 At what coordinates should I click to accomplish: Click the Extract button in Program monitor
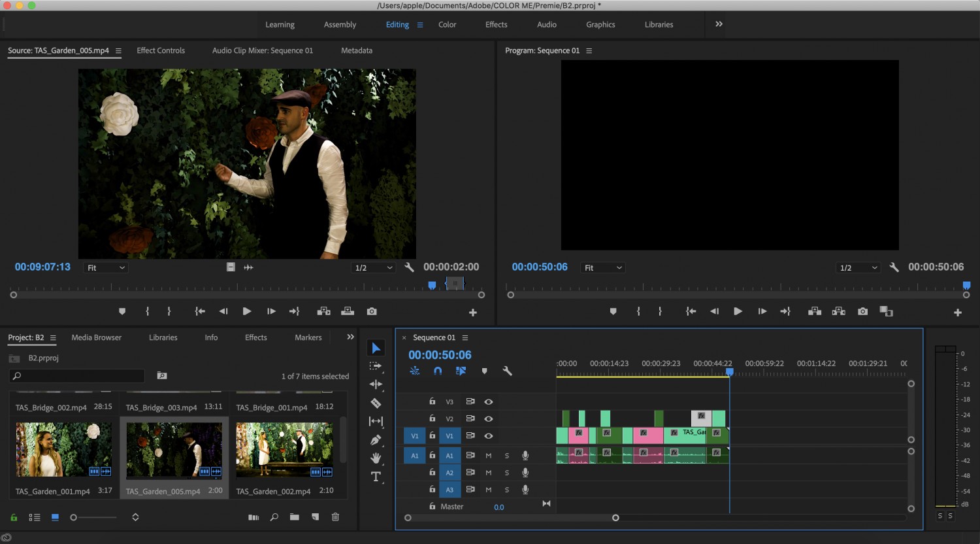(x=839, y=311)
